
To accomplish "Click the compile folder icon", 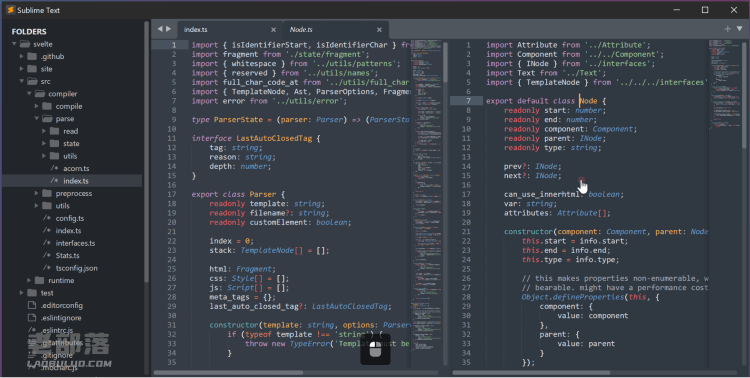I will click(x=47, y=106).
